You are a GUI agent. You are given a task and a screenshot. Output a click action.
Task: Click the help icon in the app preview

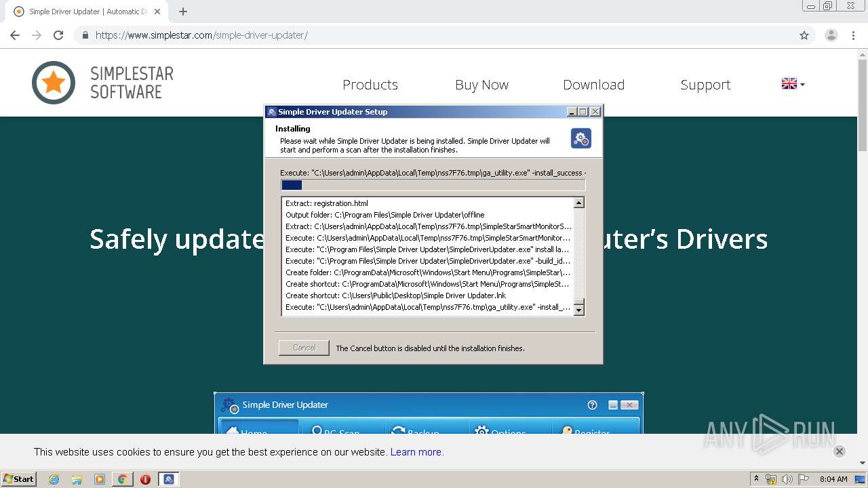[x=592, y=405]
